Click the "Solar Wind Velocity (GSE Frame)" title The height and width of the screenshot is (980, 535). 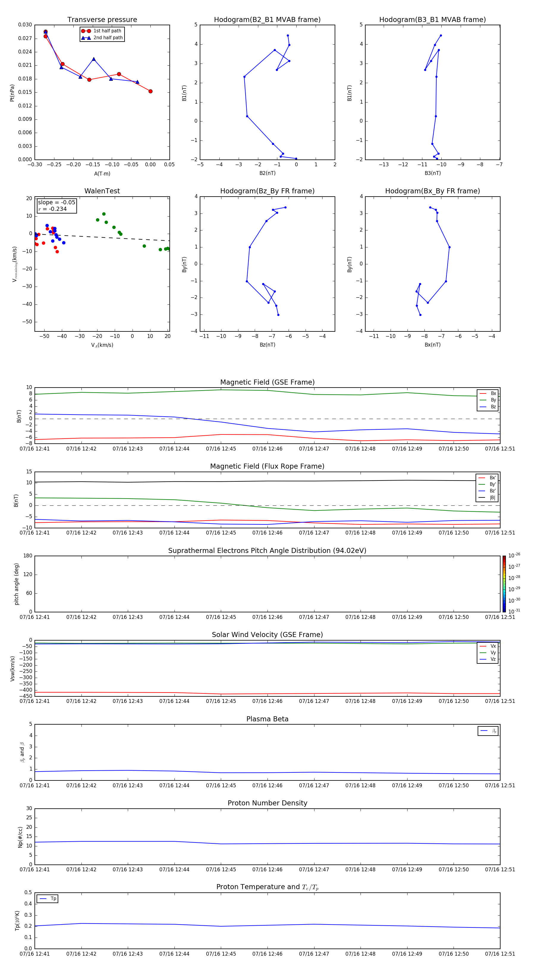tap(267, 635)
